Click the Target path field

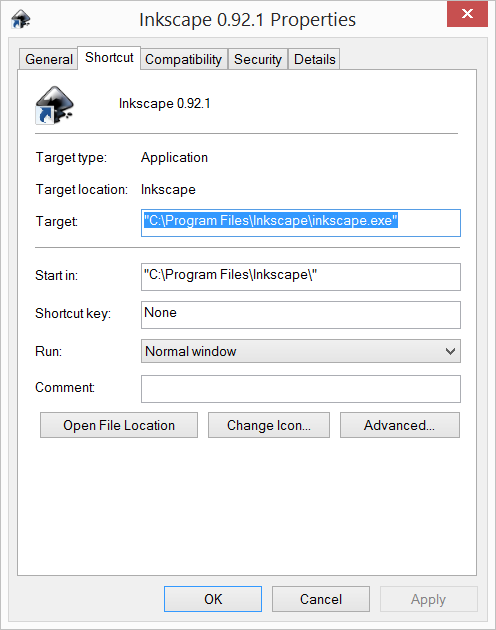[x=301, y=223]
